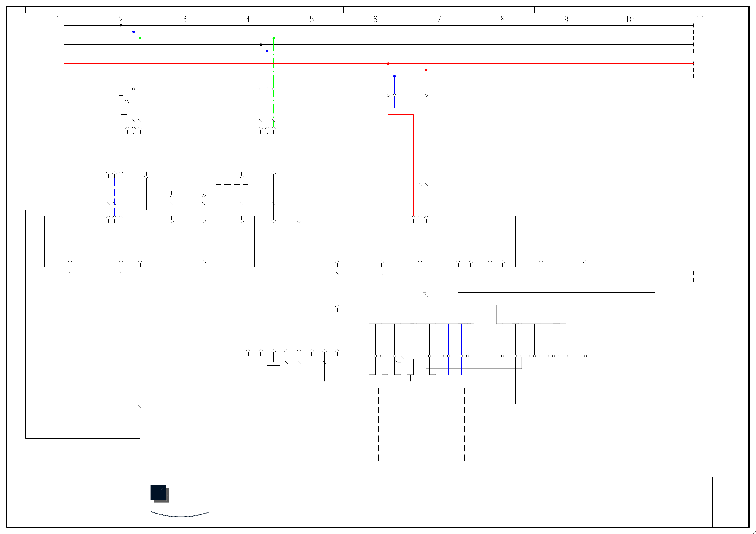This screenshot has width=756, height=534.
Task: Select the narrow box under column 3
Action: [x=171, y=153]
